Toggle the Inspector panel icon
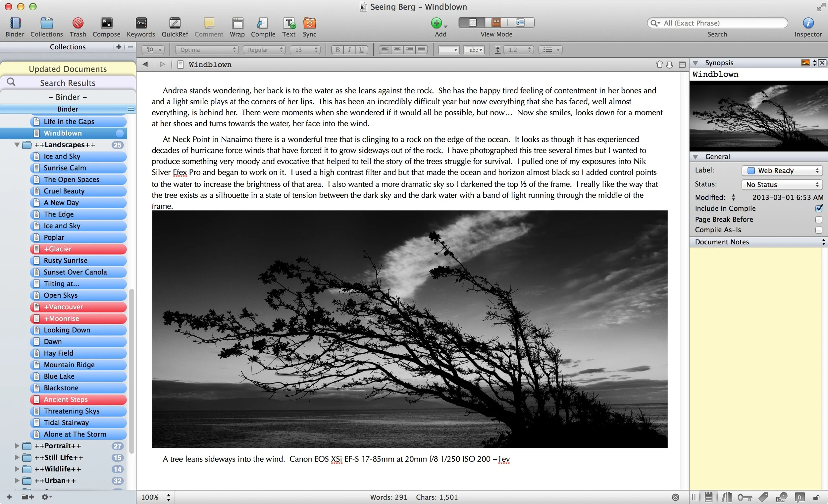 [x=808, y=23]
